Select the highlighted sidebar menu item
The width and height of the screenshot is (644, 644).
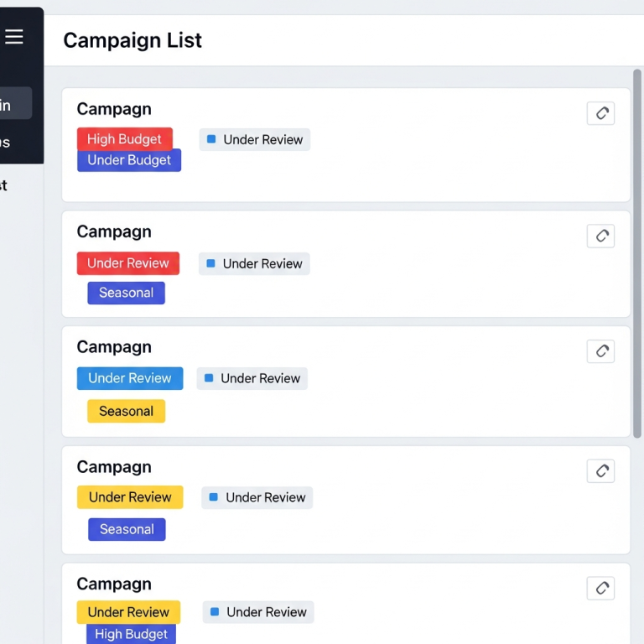(14, 104)
